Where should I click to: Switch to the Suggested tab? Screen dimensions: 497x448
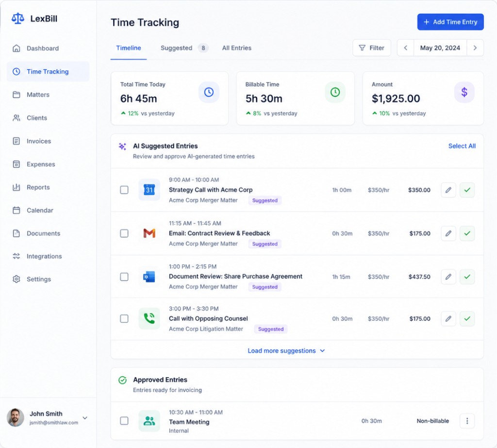184,48
